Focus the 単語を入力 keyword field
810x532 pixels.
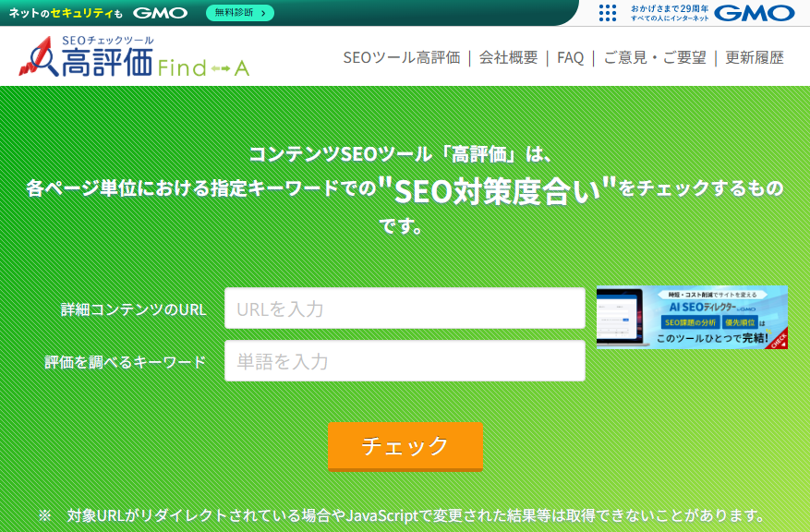(x=405, y=361)
